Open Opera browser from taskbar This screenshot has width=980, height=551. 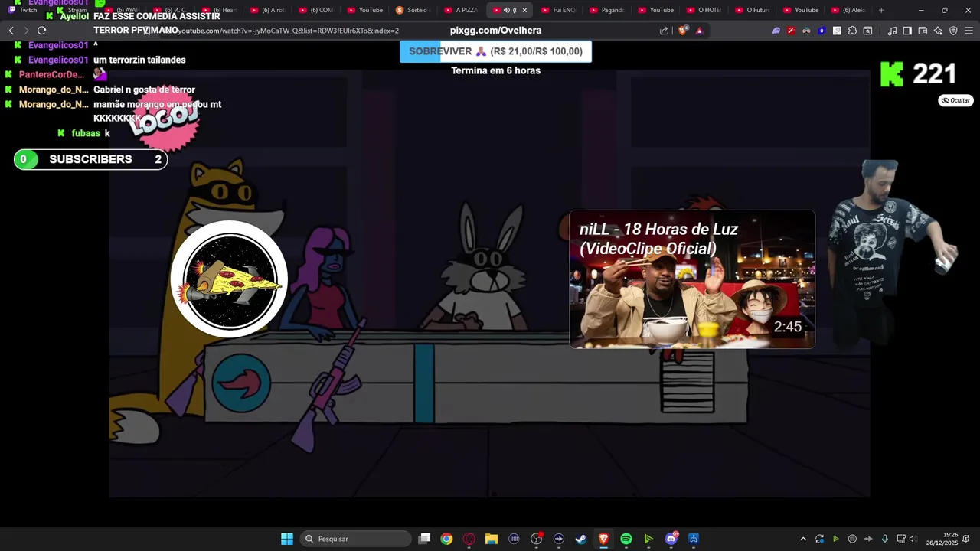point(469,539)
